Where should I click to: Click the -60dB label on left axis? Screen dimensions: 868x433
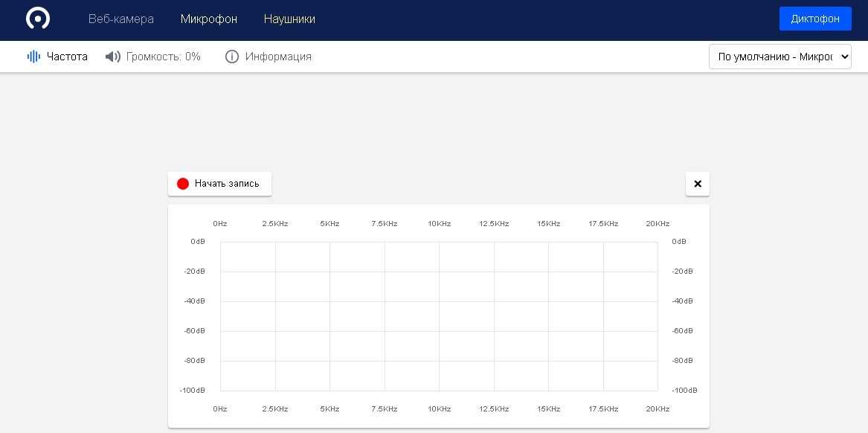tap(194, 330)
